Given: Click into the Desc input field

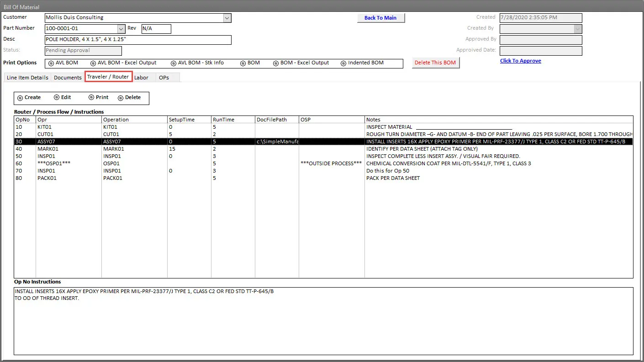Looking at the screenshot, I should tap(138, 40).
